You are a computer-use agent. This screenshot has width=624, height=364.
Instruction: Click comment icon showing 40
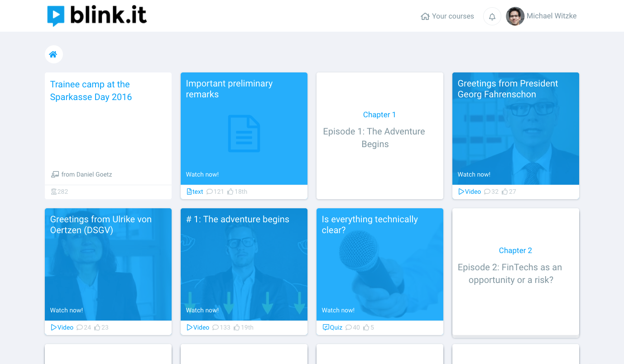coord(348,327)
